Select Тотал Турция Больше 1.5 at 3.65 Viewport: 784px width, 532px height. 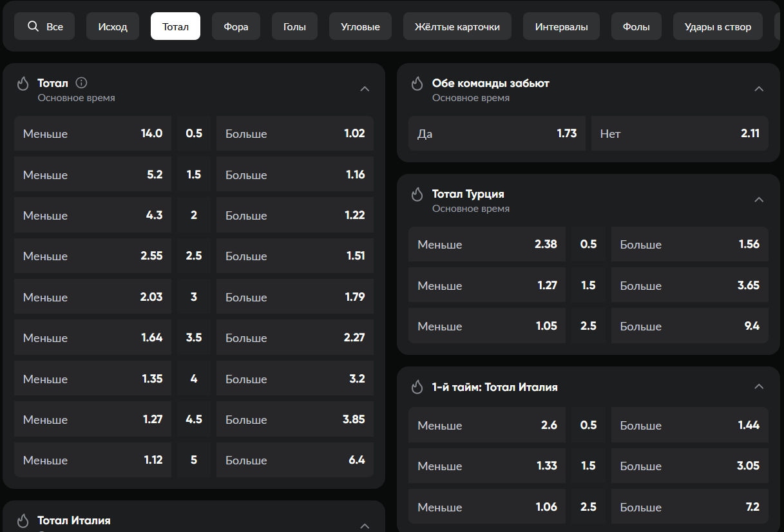(x=690, y=285)
